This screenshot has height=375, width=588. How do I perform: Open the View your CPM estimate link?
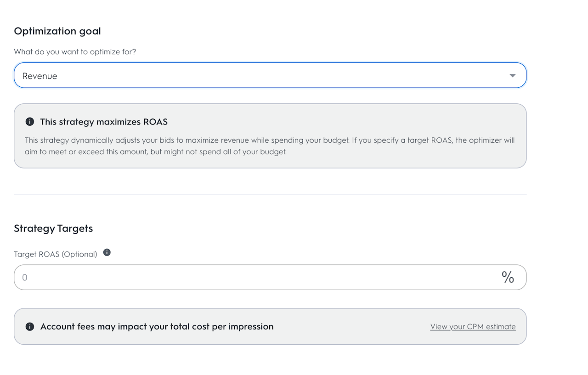click(473, 327)
